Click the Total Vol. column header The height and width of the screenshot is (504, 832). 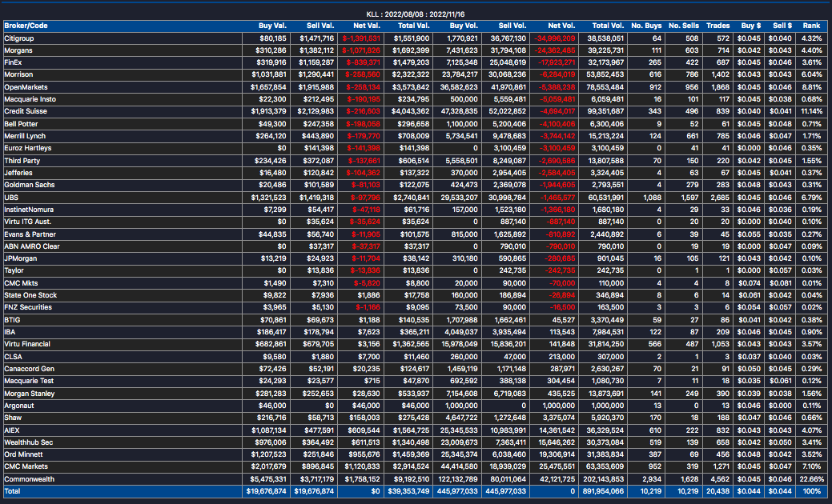point(608,26)
